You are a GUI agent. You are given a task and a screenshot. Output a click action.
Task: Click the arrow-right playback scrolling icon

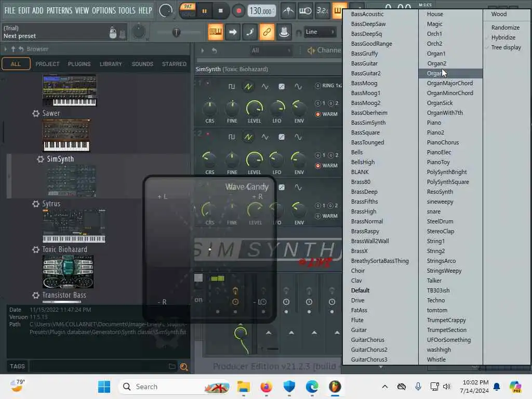[233, 32]
